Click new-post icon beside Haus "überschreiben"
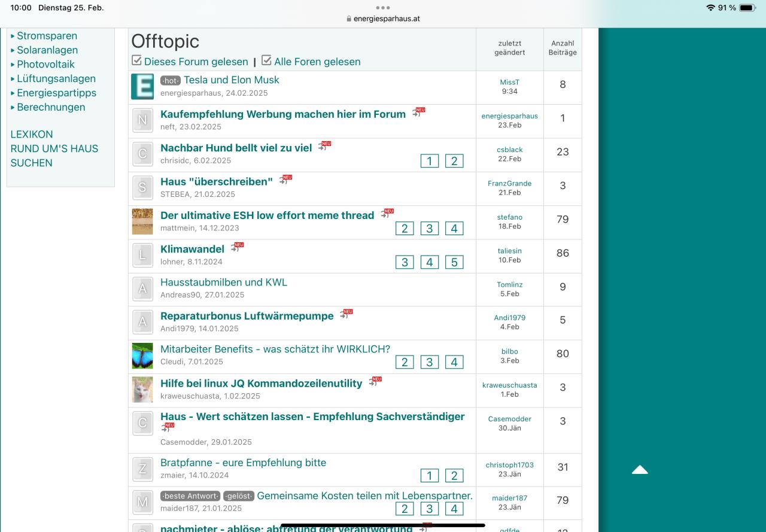Viewport: 766px width, 532px height. pos(285,180)
